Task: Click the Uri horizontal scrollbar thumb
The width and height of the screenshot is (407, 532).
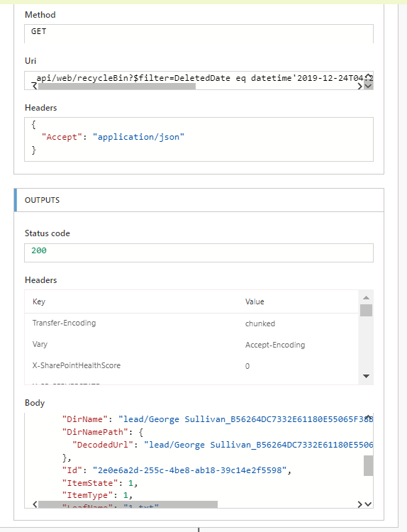Action: coord(117,86)
